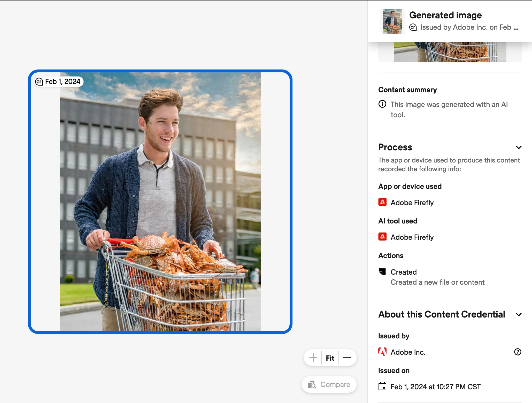Click the Created action icon
The height and width of the screenshot is (403, 532).
[x=382, y=272]
